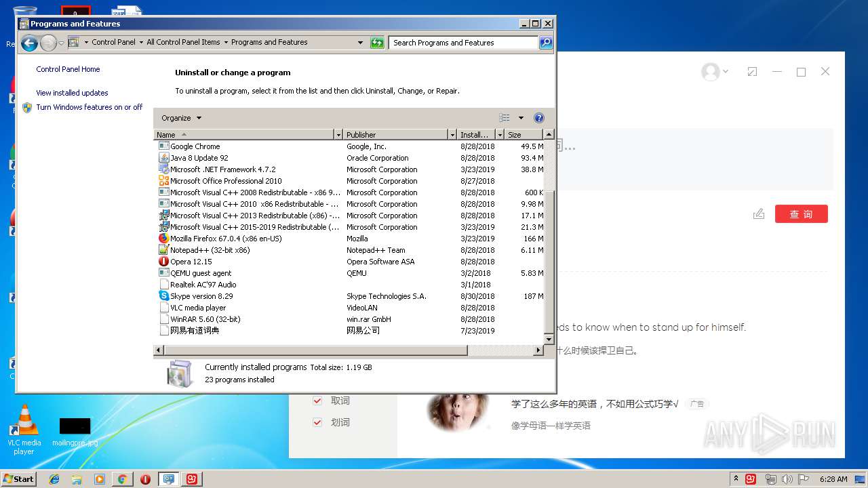Expand the Control Panel breadcrumb arrow
The height and width of the screenshot is (488, 868).
click(141, 42)
